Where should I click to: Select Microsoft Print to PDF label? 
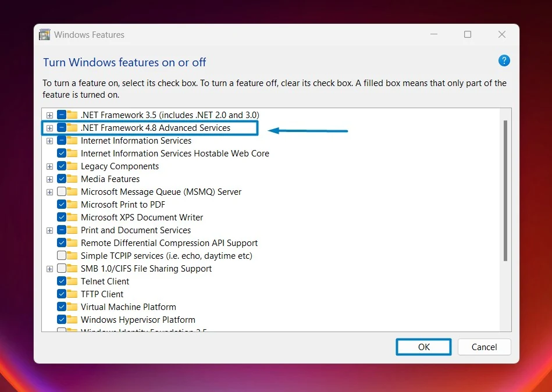(x=123, y=205)
